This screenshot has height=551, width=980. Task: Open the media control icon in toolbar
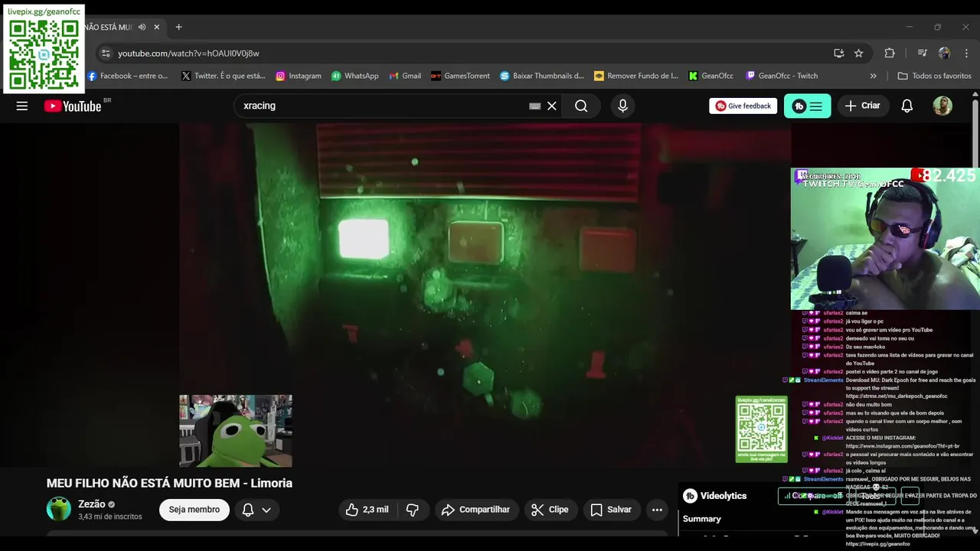click(x=922, y=53)
